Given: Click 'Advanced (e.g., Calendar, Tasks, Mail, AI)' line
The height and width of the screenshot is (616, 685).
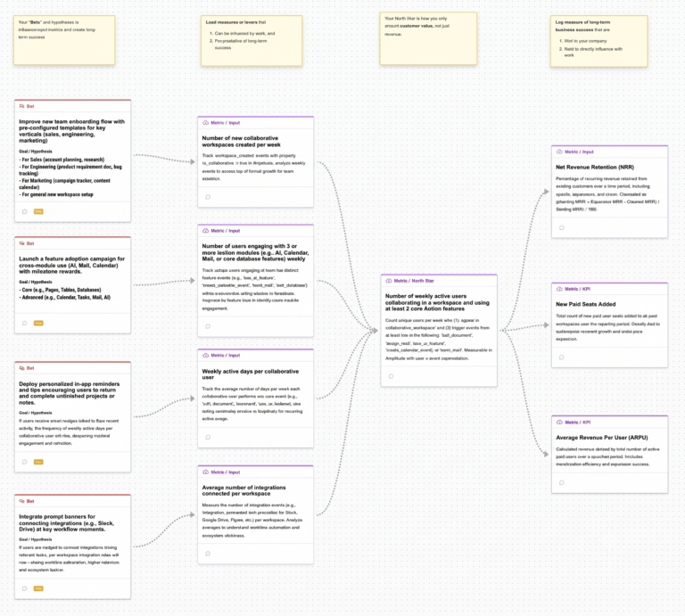Looking at the screenshot, I should point(64,298).
